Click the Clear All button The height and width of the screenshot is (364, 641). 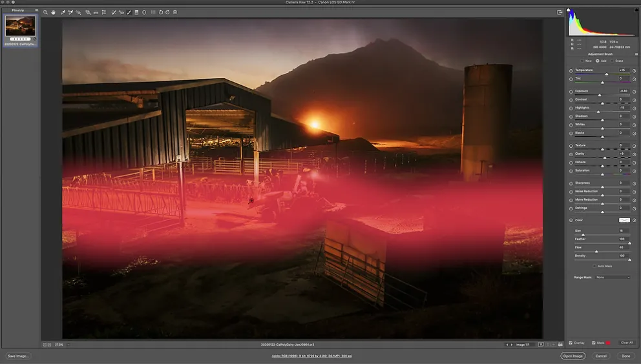(x=627, y=343)
